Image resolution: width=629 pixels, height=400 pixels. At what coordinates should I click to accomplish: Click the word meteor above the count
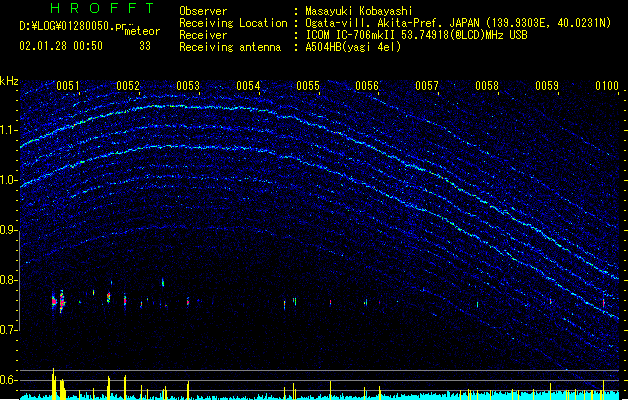(142, 31)
